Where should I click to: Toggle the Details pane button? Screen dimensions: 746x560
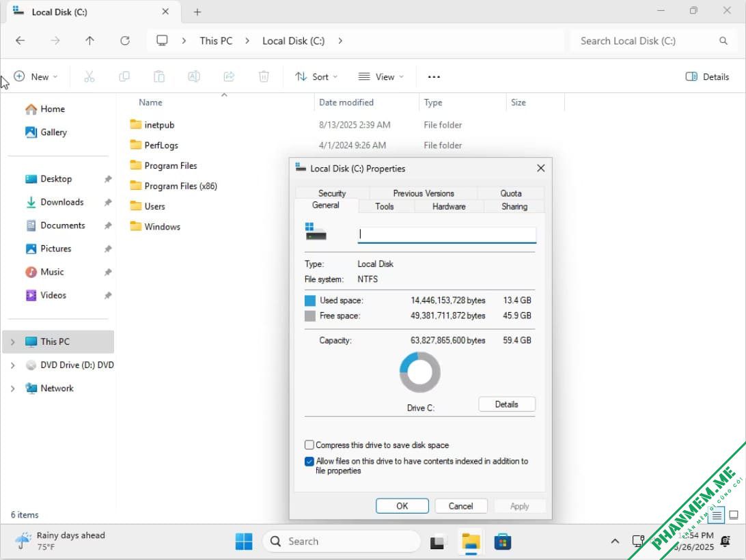pyautogui.click(x=707, y=76)
